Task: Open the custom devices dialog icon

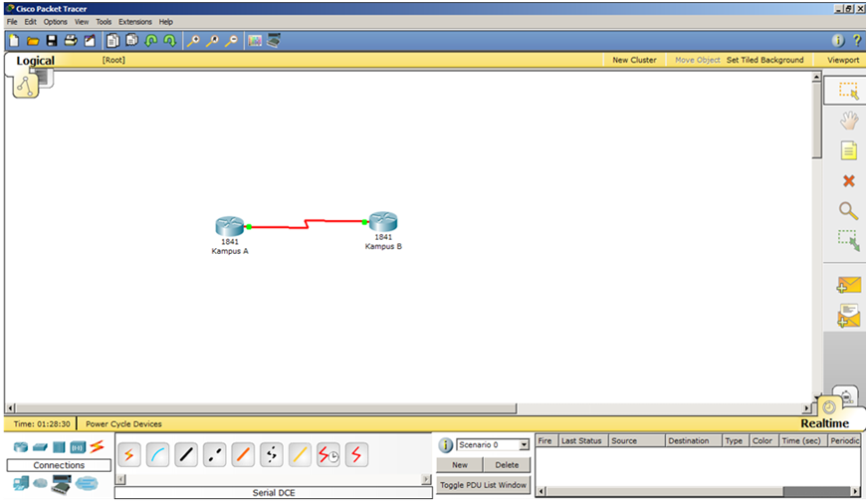Action: [x=274, y=41]
